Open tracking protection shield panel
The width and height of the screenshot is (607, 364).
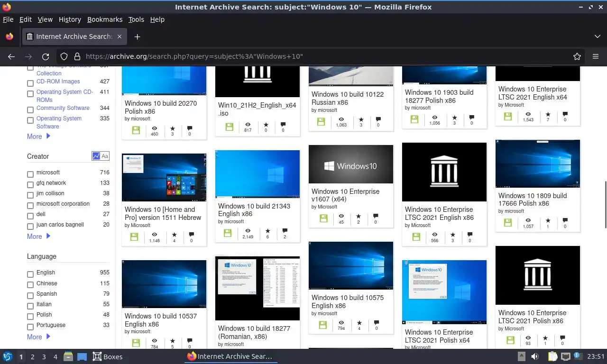(64, 56)
